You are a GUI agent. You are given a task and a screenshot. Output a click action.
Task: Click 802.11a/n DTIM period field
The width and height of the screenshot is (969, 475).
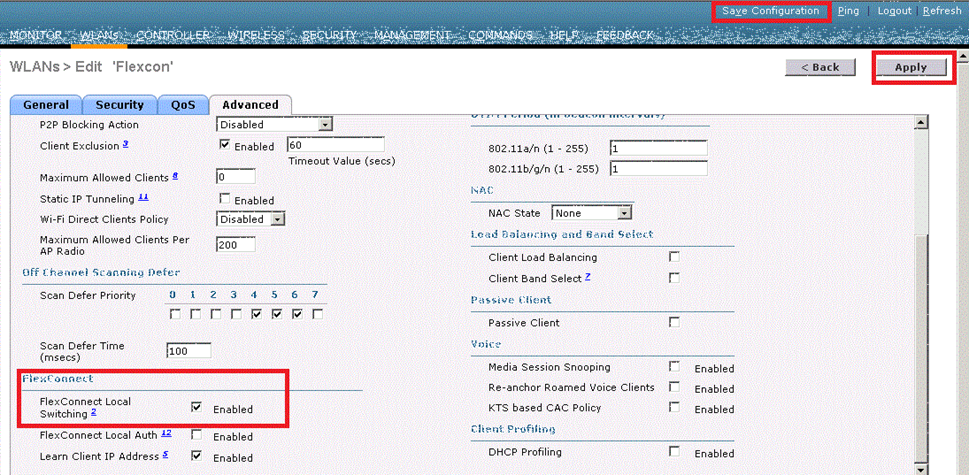point(658,149)
